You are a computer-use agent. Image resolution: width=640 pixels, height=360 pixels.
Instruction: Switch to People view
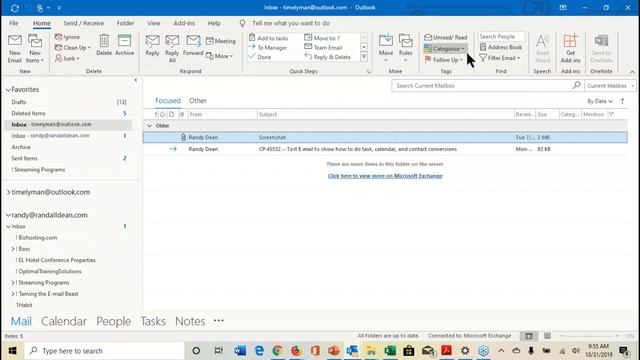click(x=113, y=321)
